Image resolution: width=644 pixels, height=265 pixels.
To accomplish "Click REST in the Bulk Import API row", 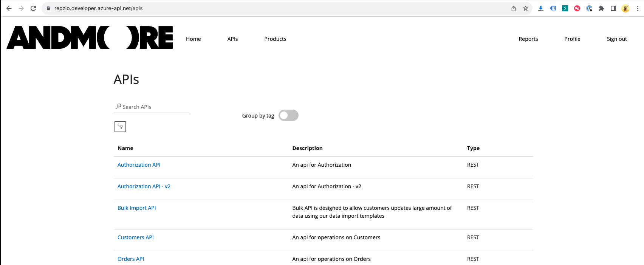I will 473,208.
